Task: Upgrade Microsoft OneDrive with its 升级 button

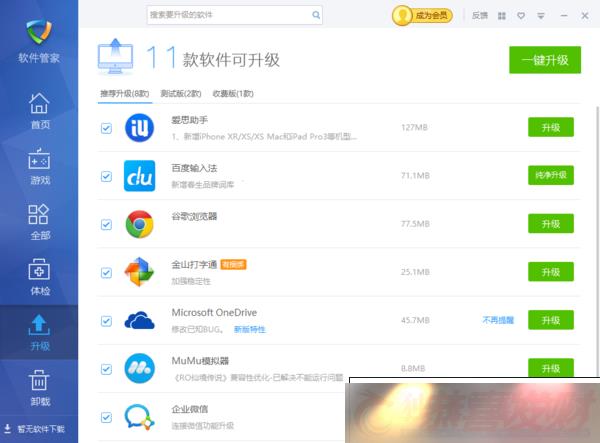Action: coord(551,320)
